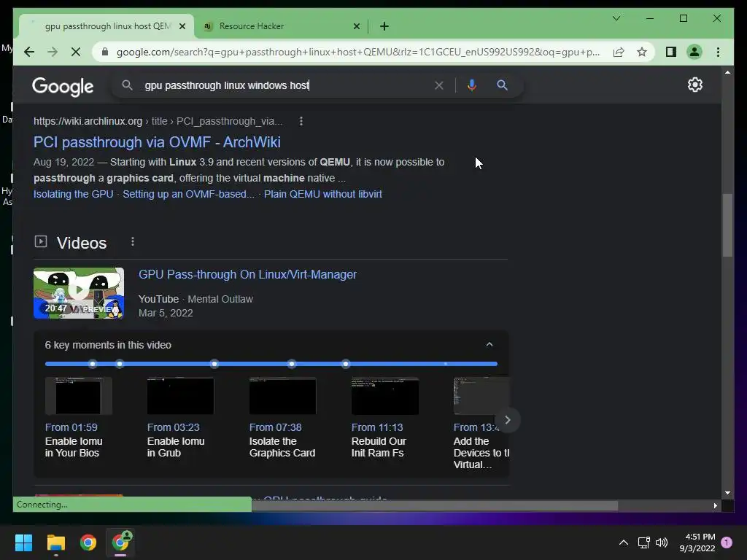Play the GPU Pass-through video thumbnail

pyautogui.click(x=79, y=293)
